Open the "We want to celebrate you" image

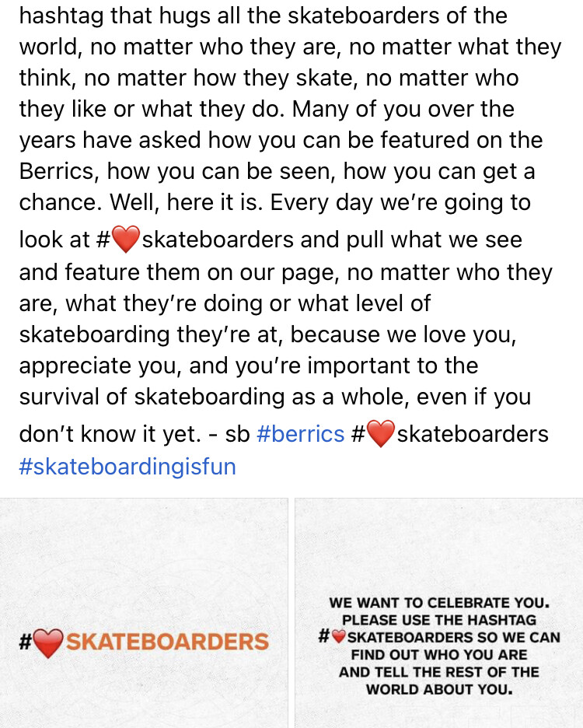coord(438,613)
